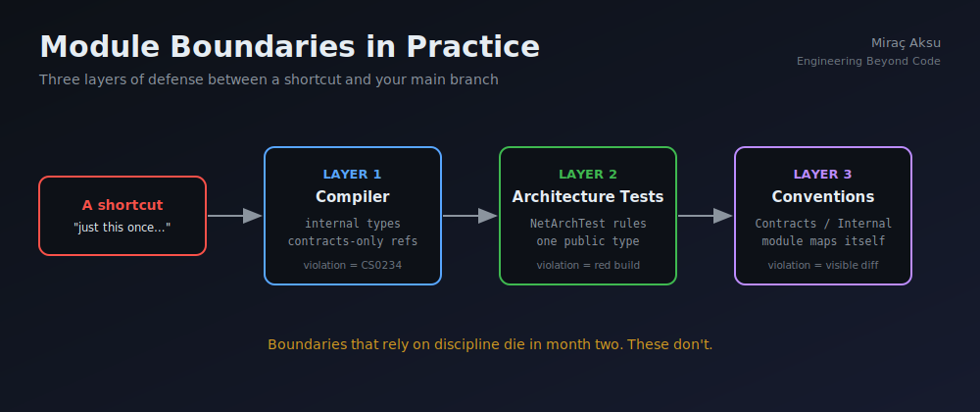980x412 pixels.
Task: Click 'violation = CS0234' text
Action: (x=353, y=265)
